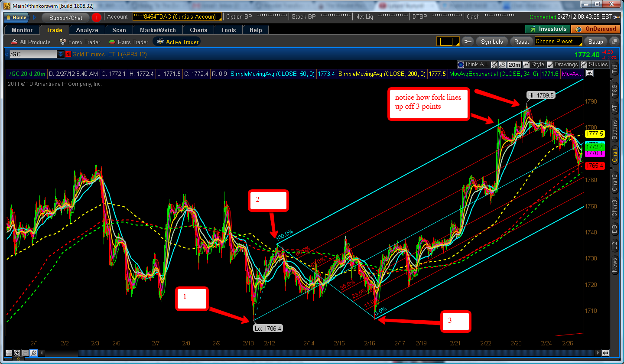Open the AT sidebar tab
Image resolution: width=624 pixels, height=364 pixels.
pos(614,109)
